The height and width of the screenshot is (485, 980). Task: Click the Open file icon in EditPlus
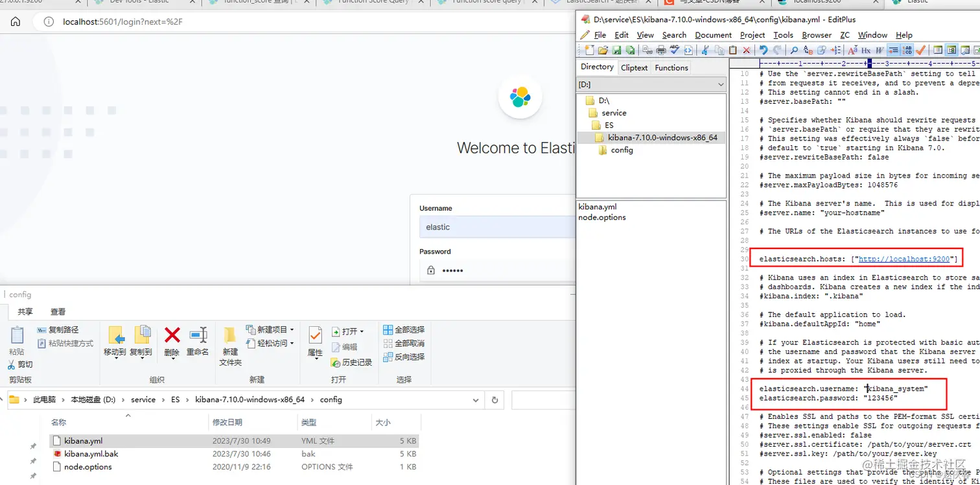pyautogui.click(x=603, y=50)
